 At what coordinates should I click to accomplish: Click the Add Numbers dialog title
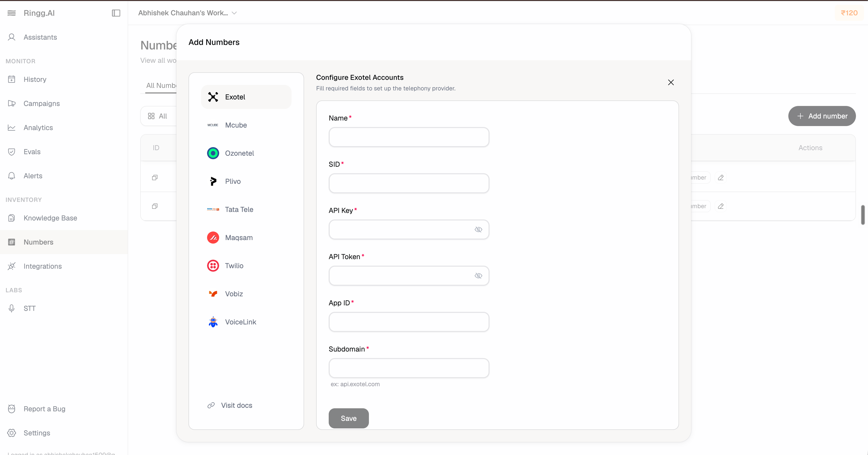click(x=214, y=42)
